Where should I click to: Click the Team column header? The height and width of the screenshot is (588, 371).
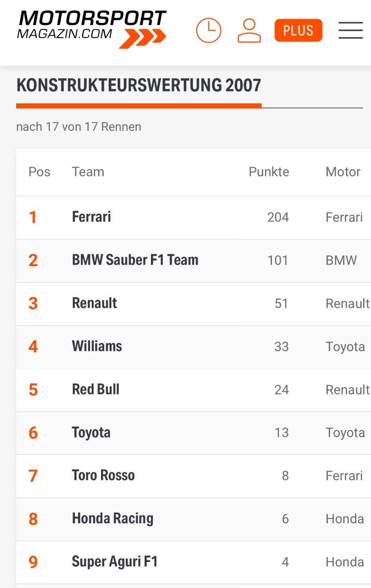click(88, 172)
